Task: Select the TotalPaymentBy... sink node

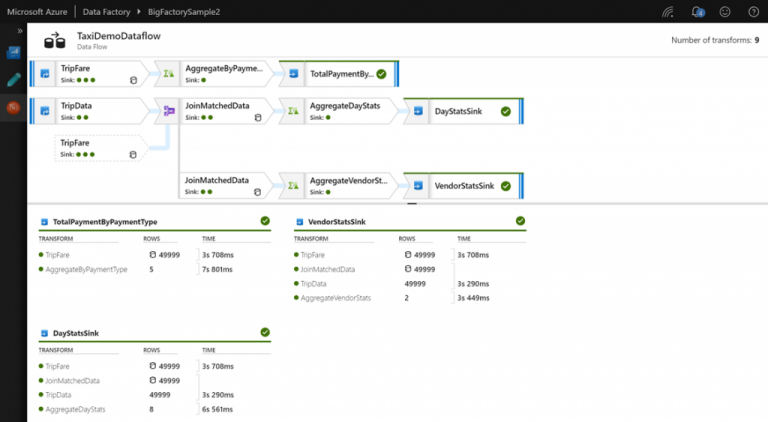Action: (x=339, y=74)
